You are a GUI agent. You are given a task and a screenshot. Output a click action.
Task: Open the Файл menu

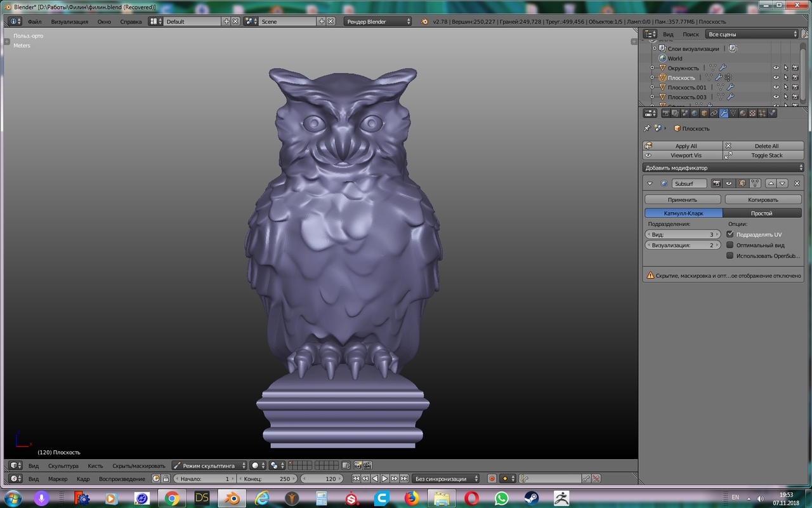[x=34, y=22]
